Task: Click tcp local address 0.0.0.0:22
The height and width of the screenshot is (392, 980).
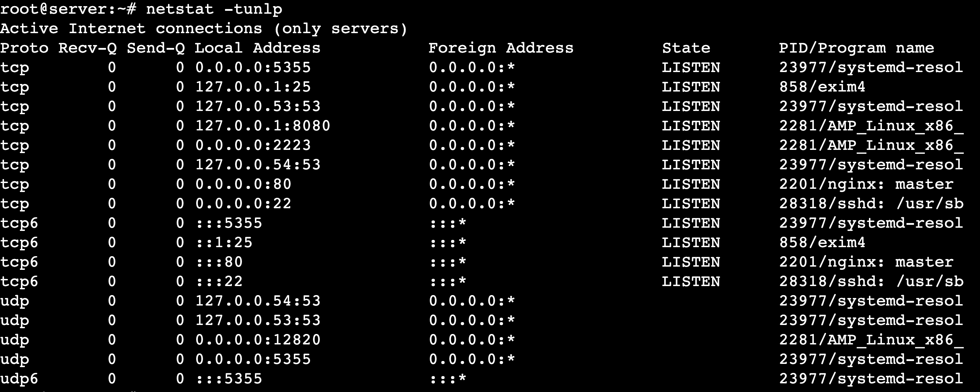Action: point(243,204)
